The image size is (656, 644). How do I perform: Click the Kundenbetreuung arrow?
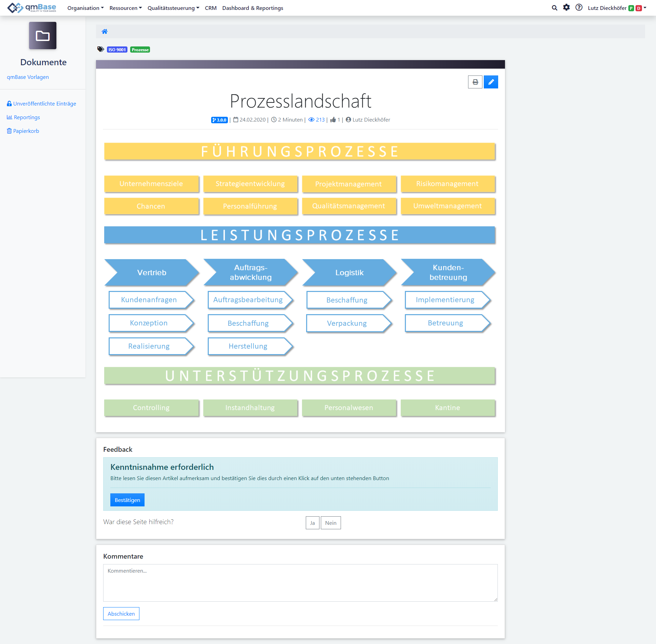click(x=448, y=272)
